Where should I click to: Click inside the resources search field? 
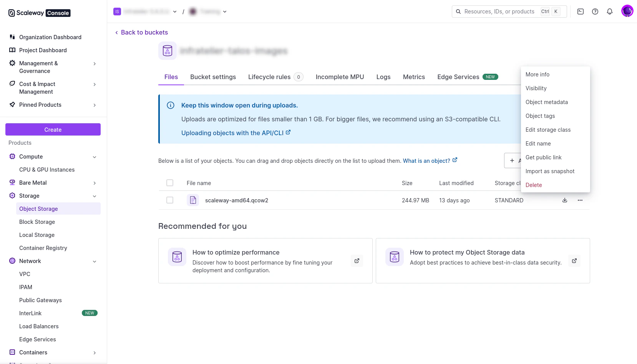click(499, 12)
